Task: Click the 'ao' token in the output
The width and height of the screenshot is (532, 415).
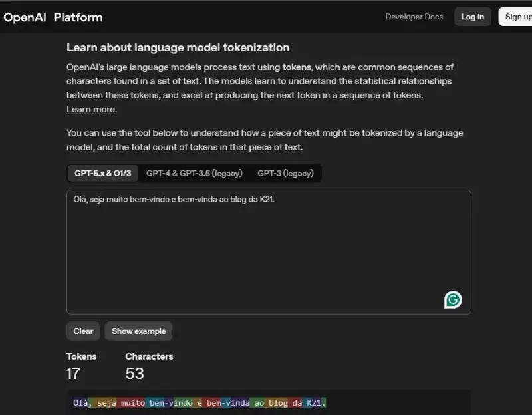Action: (x=257, y=403)
